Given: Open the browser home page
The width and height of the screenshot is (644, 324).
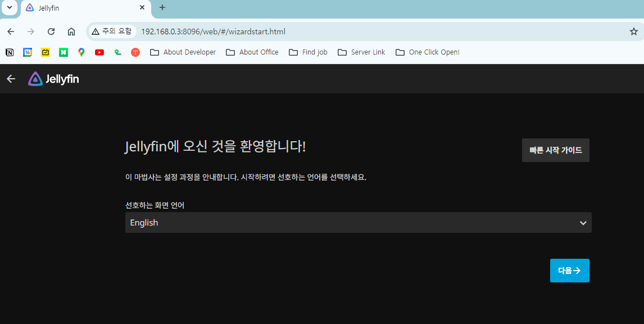Looking at the screenshot, I should click(x=71, y=31).
